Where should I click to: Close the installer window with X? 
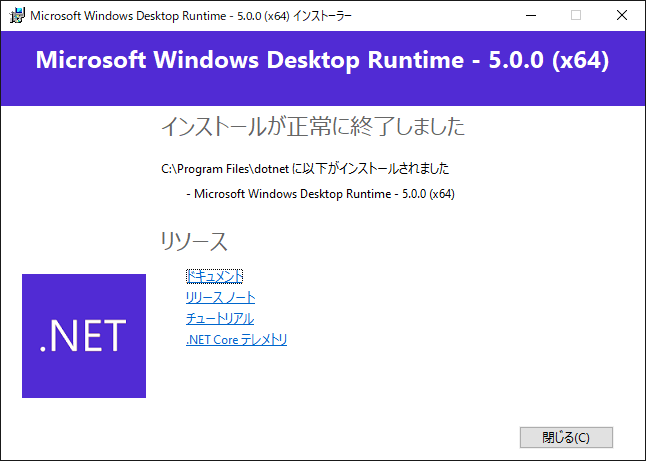(x=622, y=16)
